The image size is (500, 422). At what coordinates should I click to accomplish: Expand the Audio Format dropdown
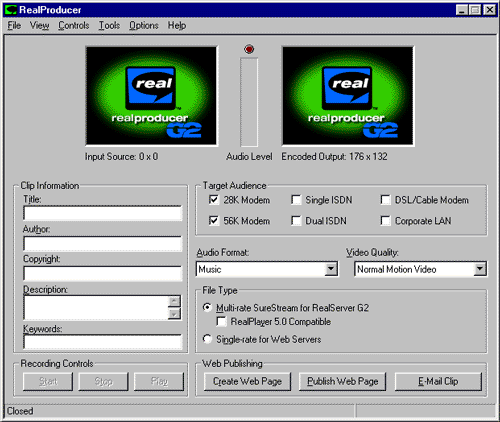click(x=331, y=269)
